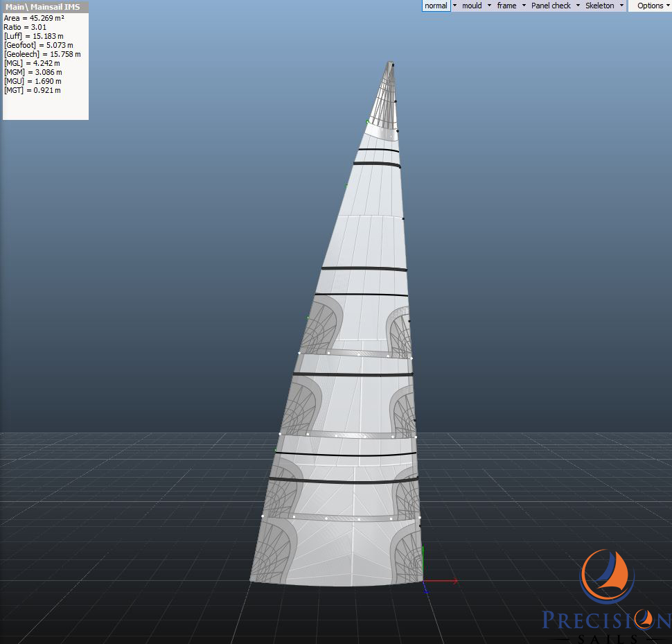Screen dimensions: 672x644
Task: Switch to Skeleton view
Action: (x=599, y=6)
